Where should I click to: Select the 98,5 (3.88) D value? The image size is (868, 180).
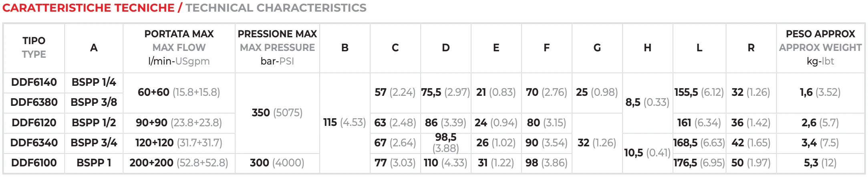446,143
